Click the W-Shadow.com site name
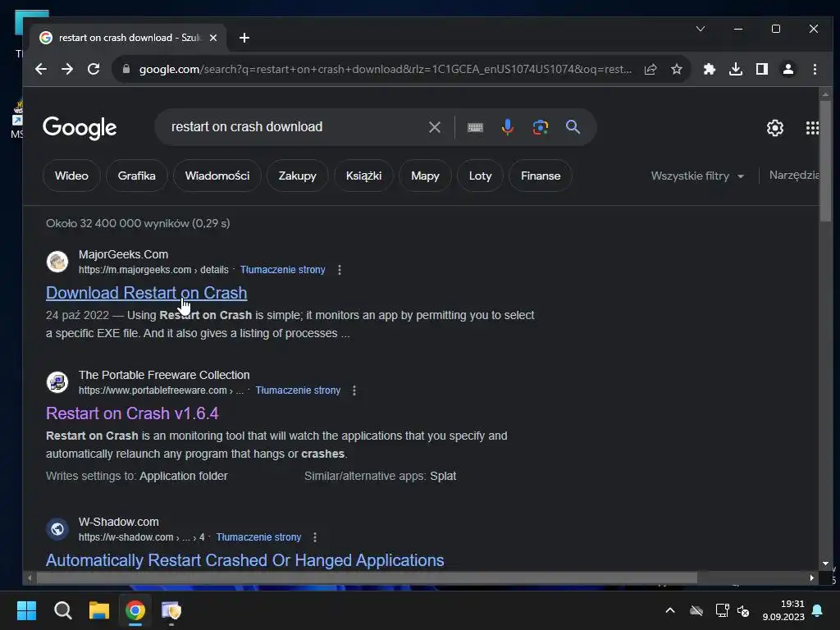Viewport: 840px width, 630px height. tap(118, 522)
